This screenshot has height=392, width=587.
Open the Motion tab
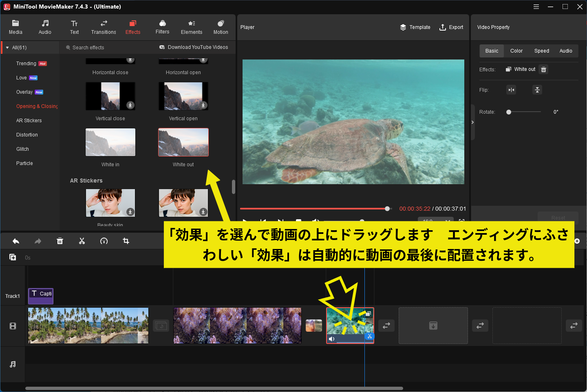[221, 27]
